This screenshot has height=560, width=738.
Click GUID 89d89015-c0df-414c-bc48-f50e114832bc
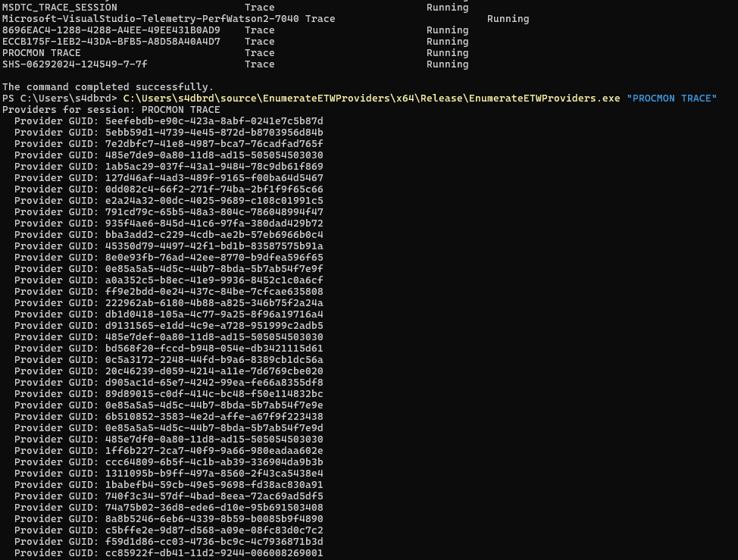pos(214,393)
